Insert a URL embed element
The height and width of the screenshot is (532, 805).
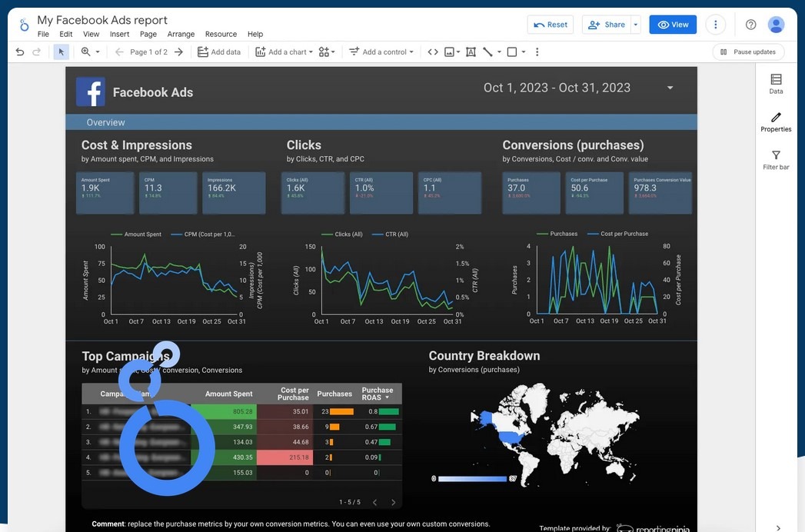click(433, 52)
